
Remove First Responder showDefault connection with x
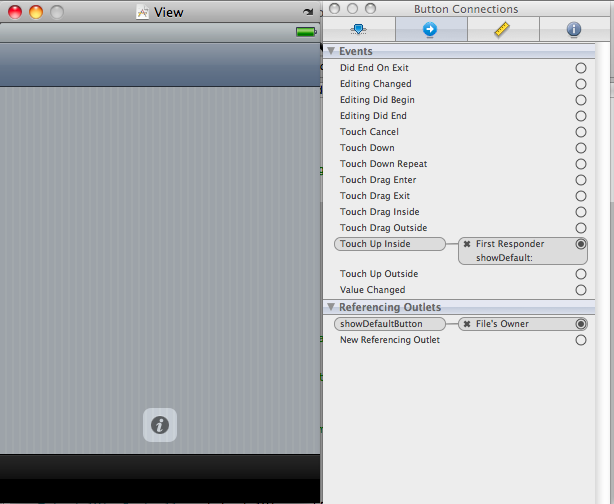coord(467,244)
